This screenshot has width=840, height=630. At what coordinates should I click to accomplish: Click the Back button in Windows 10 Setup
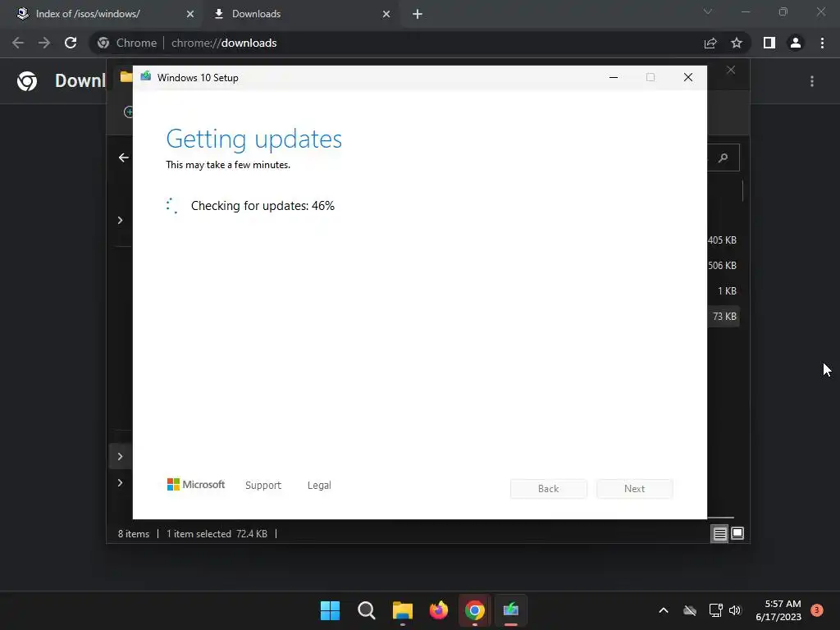coord(548,489)
